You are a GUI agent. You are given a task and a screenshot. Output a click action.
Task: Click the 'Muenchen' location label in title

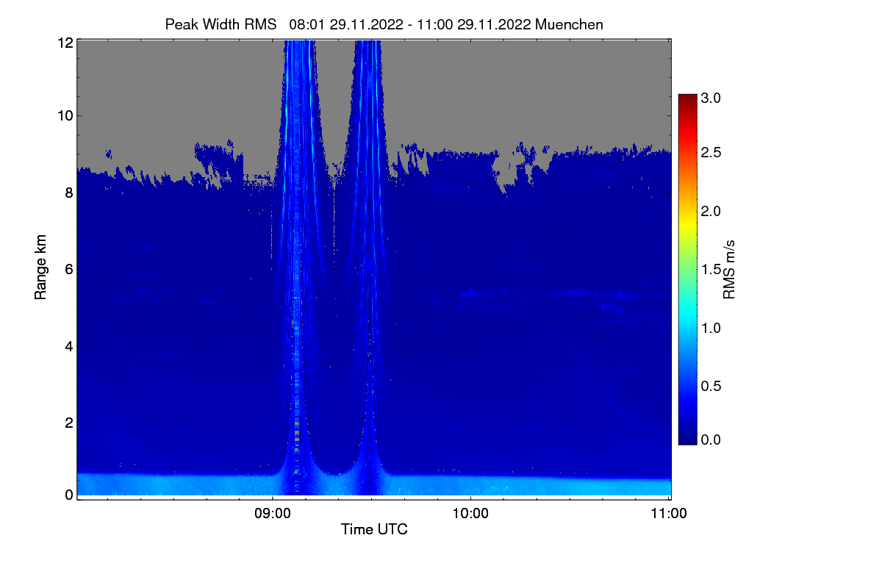570,24
